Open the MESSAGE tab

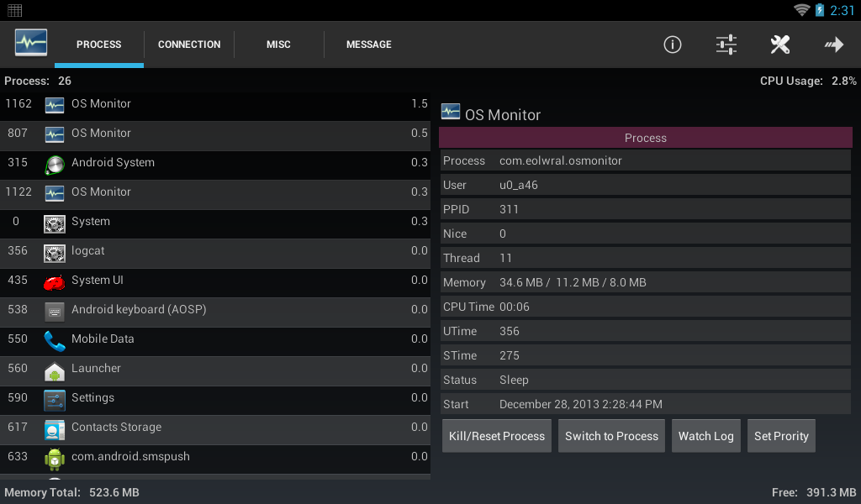369,45
